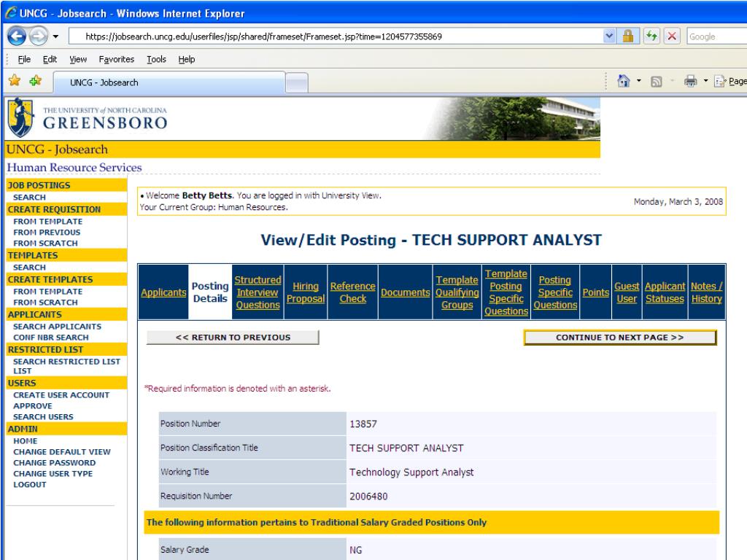
Task: Click CHANGE DEFAULT VIEW link
Action: point(62,452)
